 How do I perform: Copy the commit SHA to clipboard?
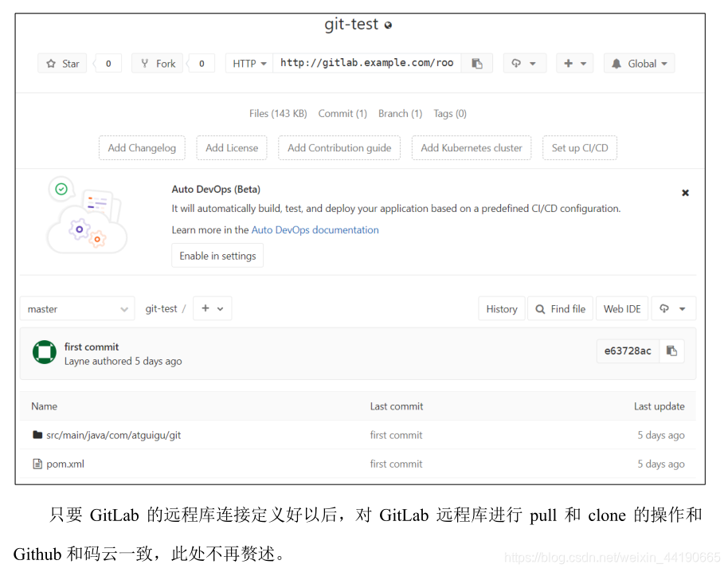click(671, 351)
